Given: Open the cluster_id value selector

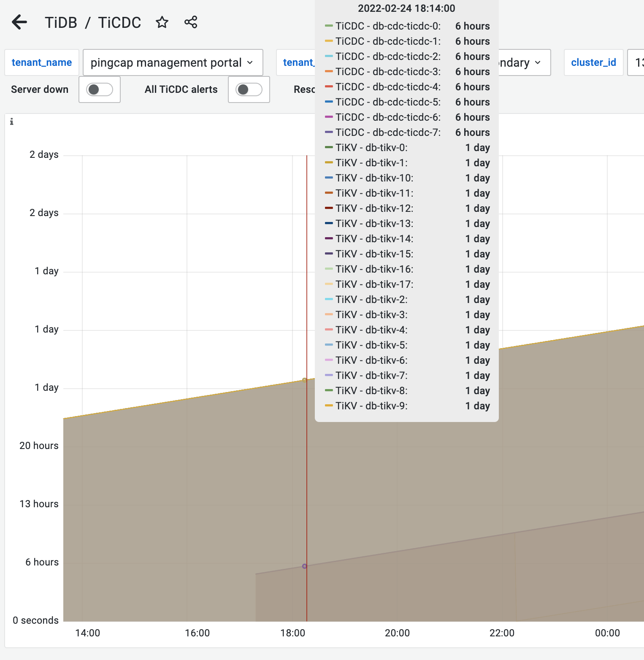Looking at the screenshot, I should click(638, 62).
